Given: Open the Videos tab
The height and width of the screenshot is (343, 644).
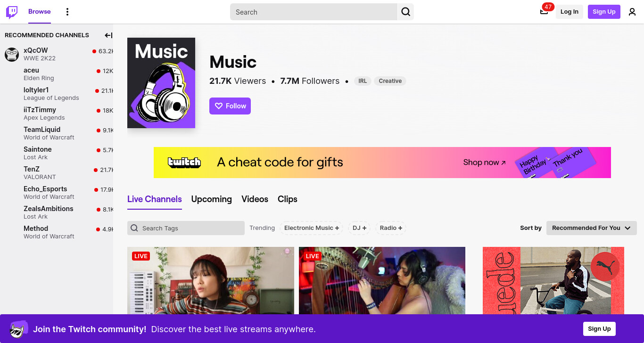Looking at the screenshot, I should point(255,199).
